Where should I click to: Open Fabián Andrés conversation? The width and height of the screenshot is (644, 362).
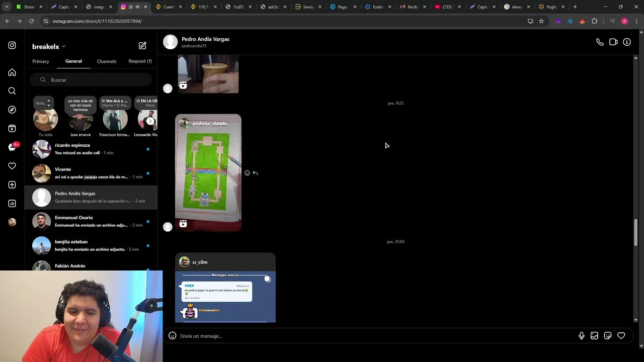[91, 265]
